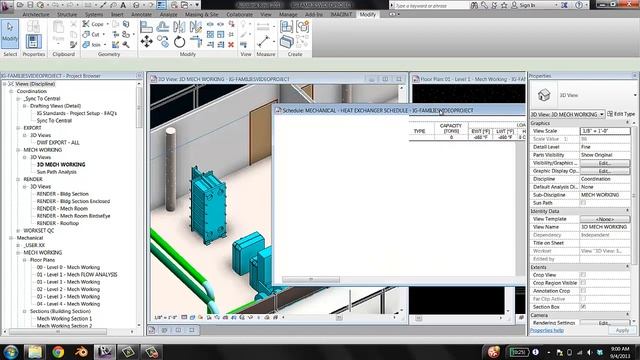Open the Systems ribbon tab
The height and width of the screenshot is (360, 640).
(94, 14)
